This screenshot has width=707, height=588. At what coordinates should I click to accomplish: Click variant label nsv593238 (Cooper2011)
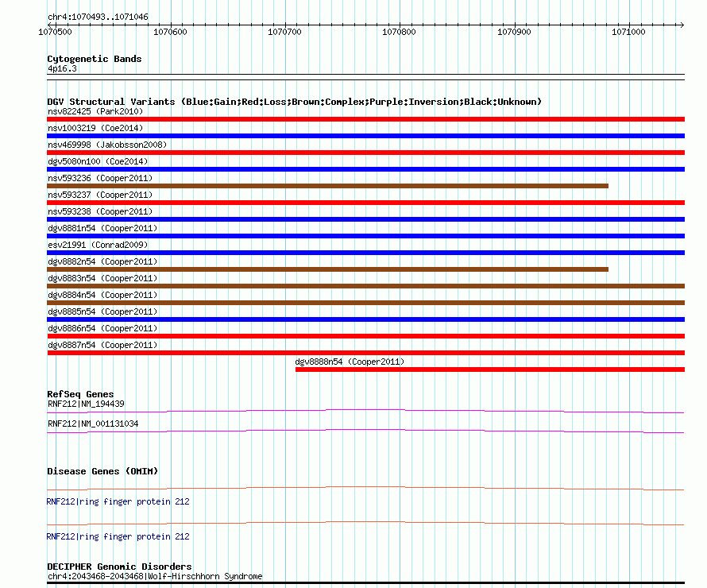(100, 211)
